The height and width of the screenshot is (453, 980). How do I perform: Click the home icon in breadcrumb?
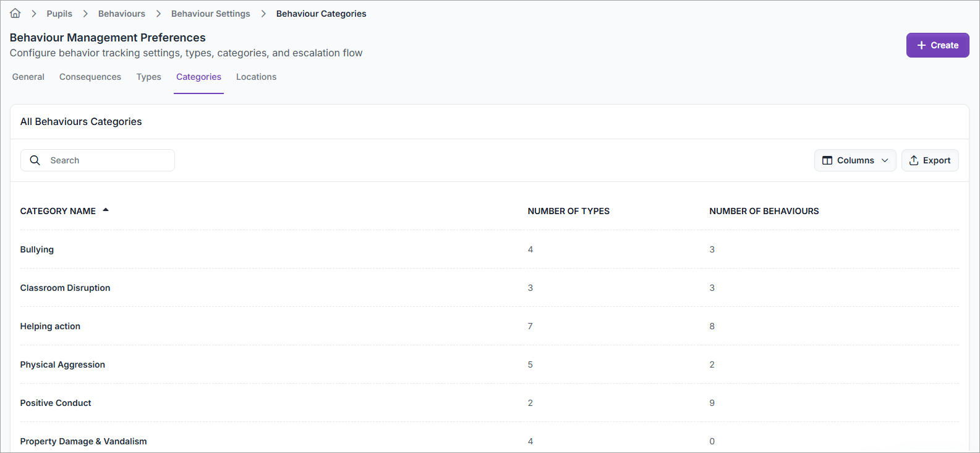point(15,14)
